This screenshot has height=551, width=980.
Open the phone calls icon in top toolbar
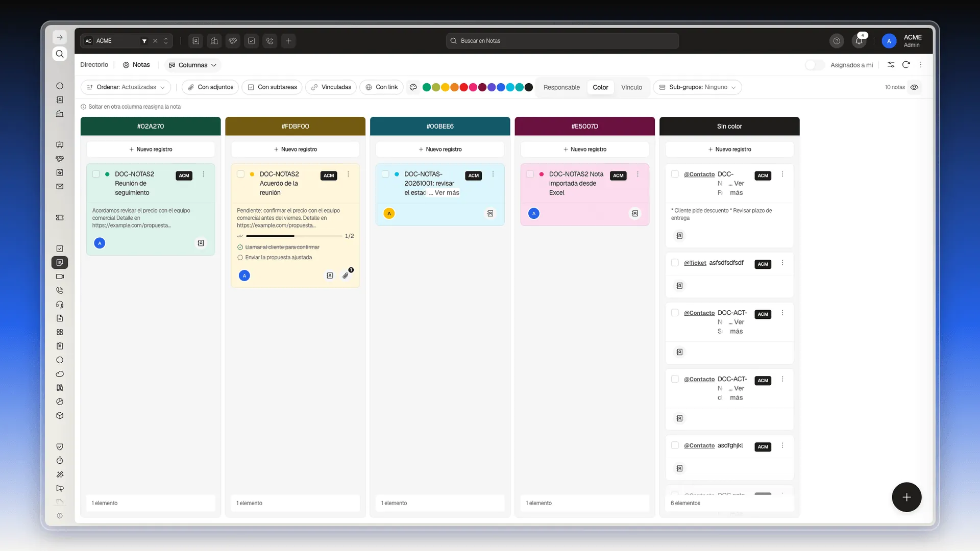(x=270, y=41)
